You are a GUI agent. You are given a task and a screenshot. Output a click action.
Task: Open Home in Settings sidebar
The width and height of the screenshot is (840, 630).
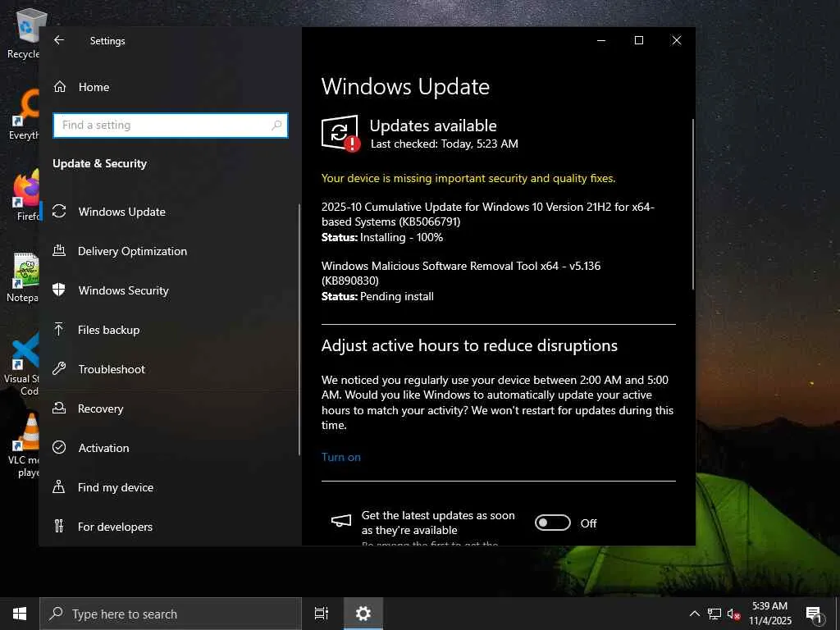[x=169, y=87]
